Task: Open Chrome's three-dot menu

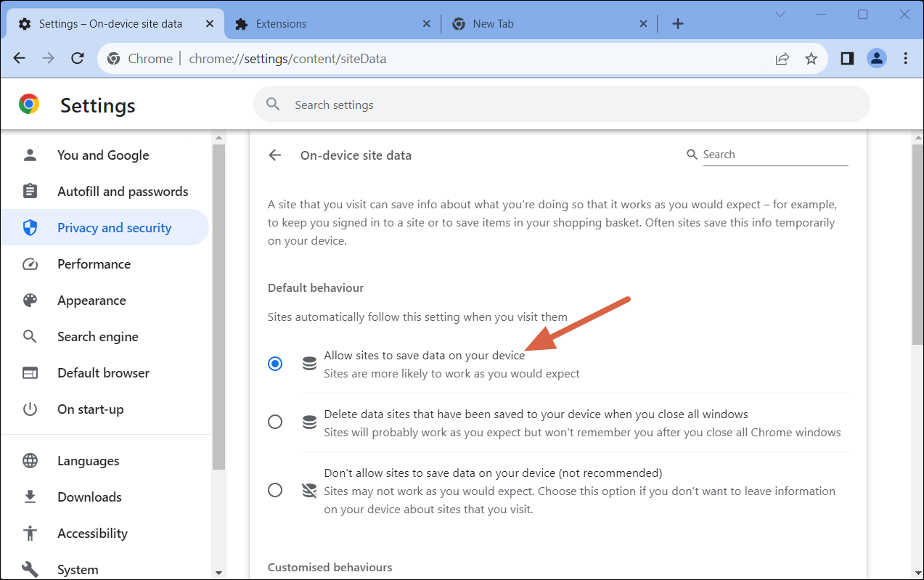Action: (905, 58)
